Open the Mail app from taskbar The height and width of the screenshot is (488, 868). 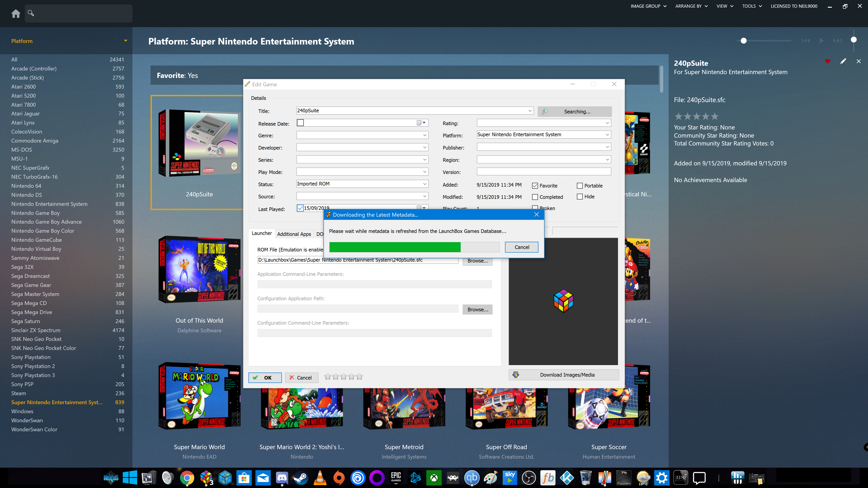[x=263, y=478]
